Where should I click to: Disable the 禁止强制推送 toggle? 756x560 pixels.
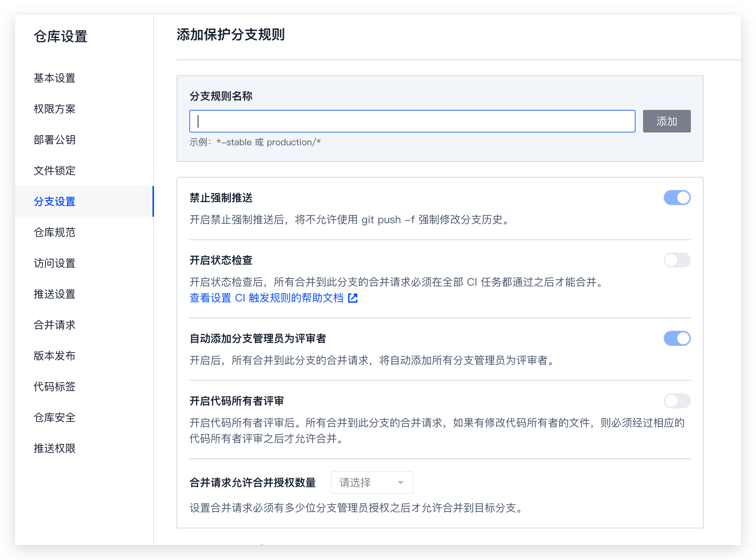(677, 198)
